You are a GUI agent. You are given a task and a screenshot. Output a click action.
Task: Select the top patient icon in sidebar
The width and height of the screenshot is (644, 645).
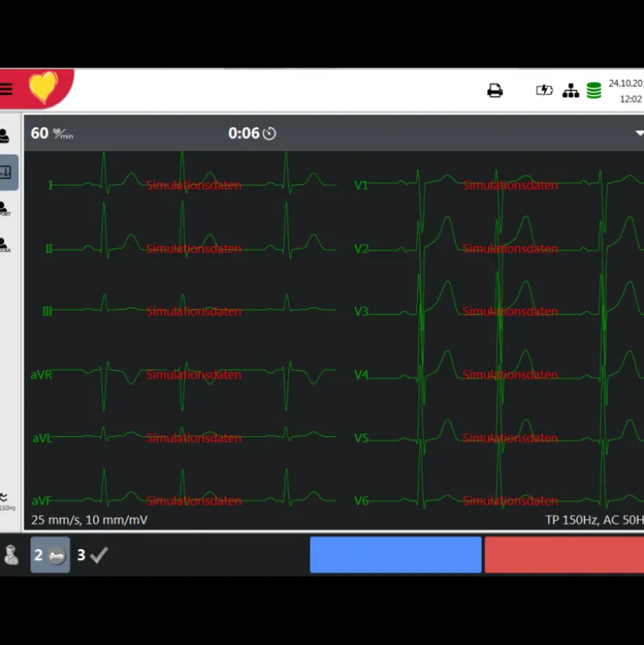pos(4,135)
